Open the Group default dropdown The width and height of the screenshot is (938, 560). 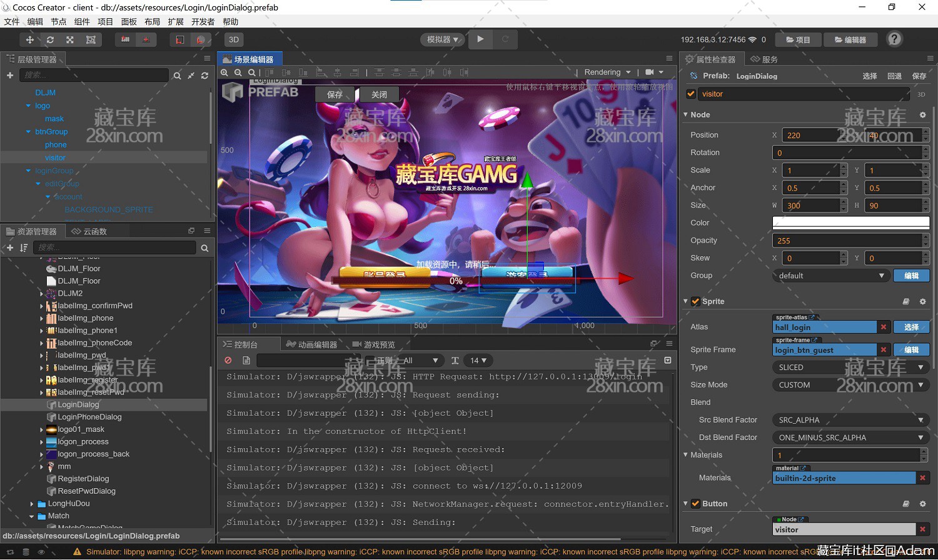[830, 276]
